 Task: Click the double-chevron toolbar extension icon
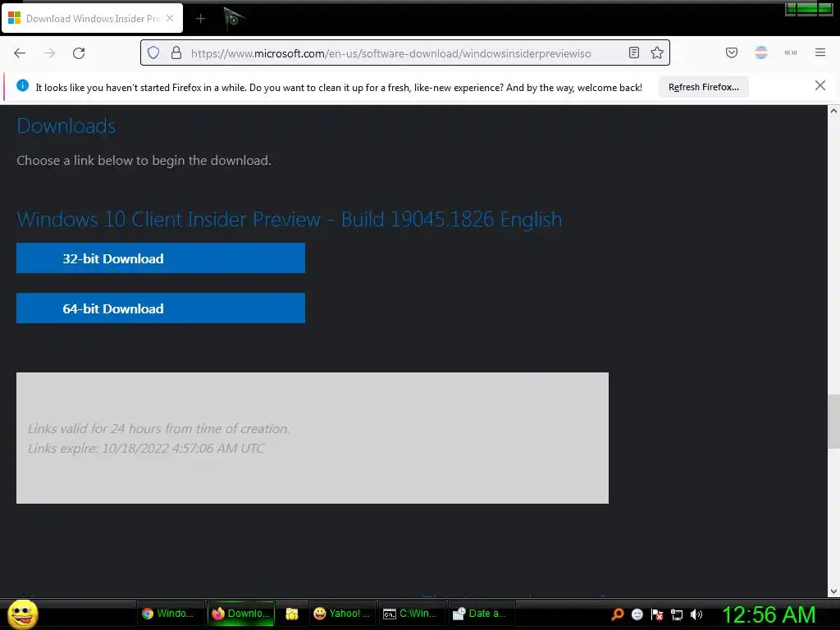point(791,52)
